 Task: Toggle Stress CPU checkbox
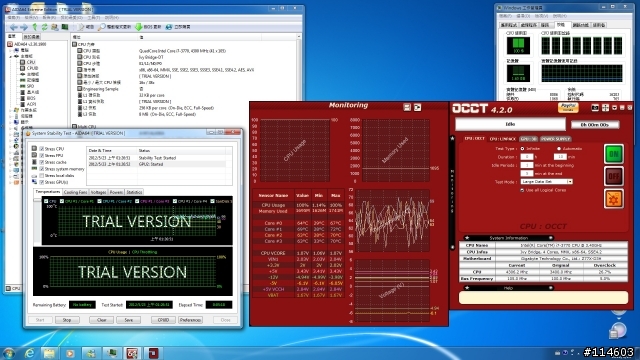click(42, 149)
